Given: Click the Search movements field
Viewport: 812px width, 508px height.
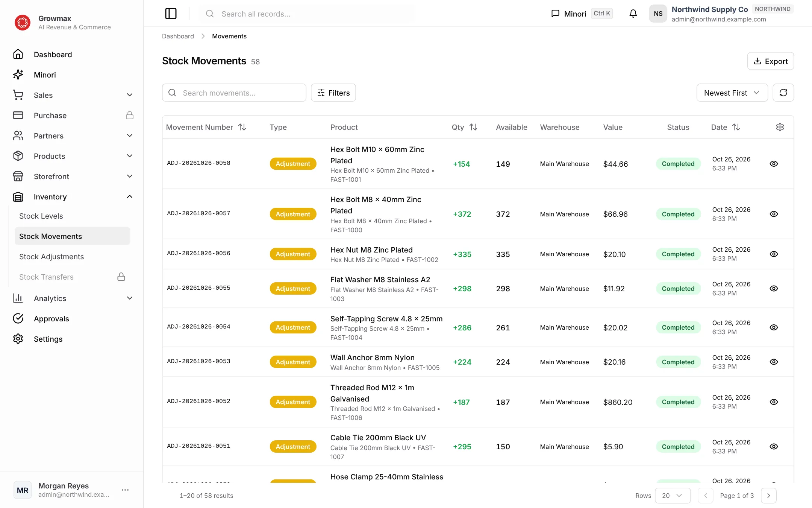Looking at the screenshot, I should 234,93.
